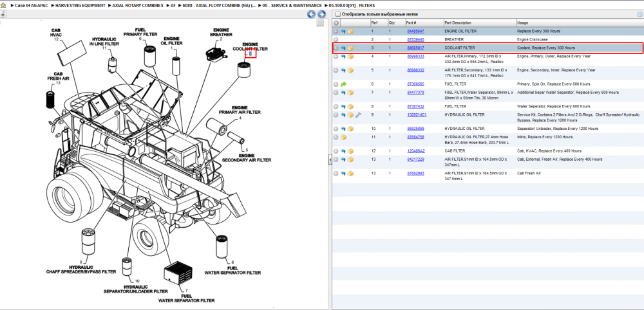Image resolution: width=644 pixels, height=310 pixels.
Task: Select 'Cab, HVAC, Replace Every 400 Hours' text
Action: [x=549, y=151]
